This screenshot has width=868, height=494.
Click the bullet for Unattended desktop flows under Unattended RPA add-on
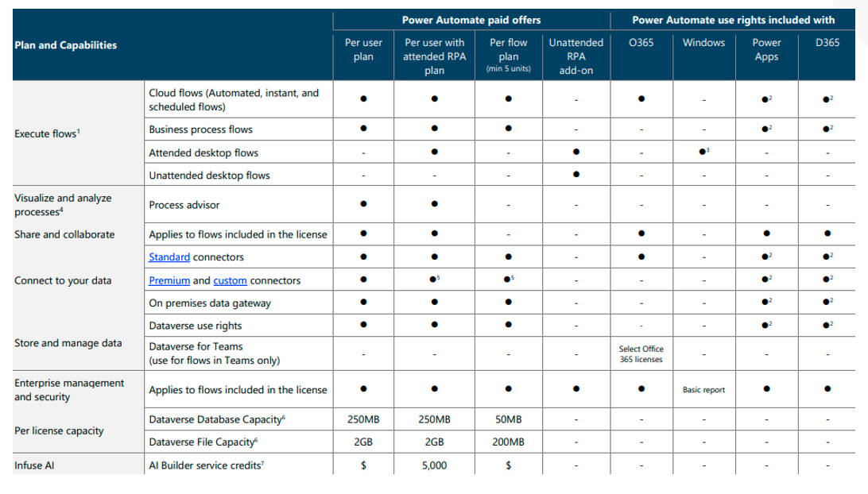point(575,176)
